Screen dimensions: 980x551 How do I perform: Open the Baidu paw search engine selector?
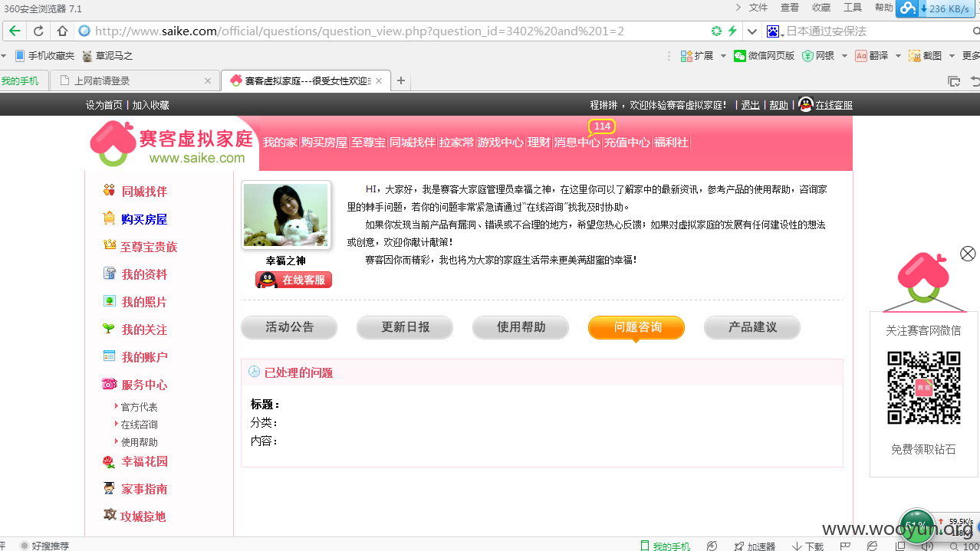[773, 31]
